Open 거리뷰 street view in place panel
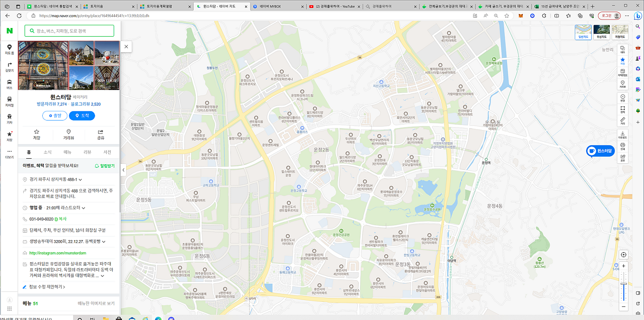Viewport: 644px width, 320px height. coord(69,134)
